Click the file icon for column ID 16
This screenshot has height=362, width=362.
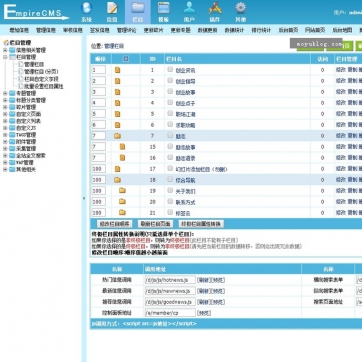click(x=122, y=158)
